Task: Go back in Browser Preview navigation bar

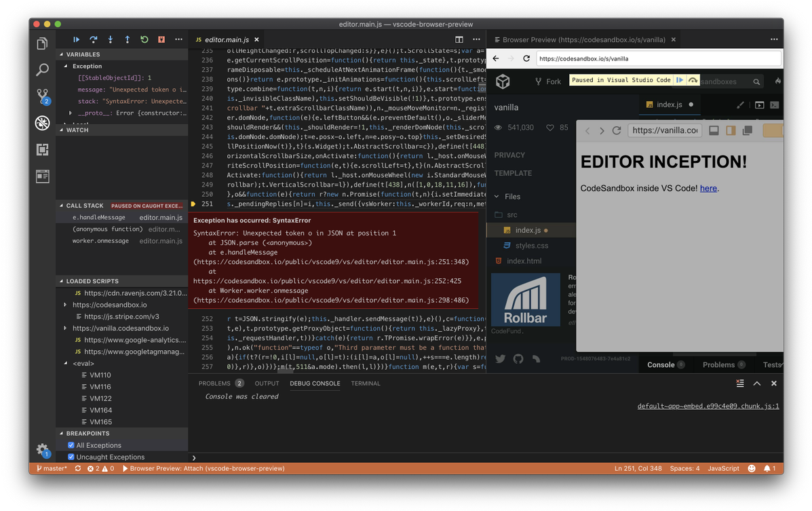Action: point(496,58)
